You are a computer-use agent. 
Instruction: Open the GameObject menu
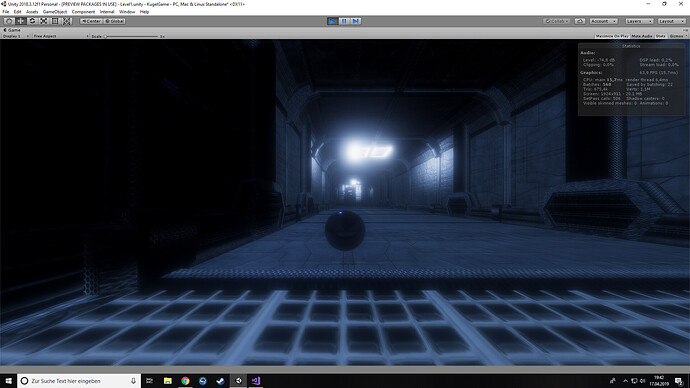coord(55,12)
